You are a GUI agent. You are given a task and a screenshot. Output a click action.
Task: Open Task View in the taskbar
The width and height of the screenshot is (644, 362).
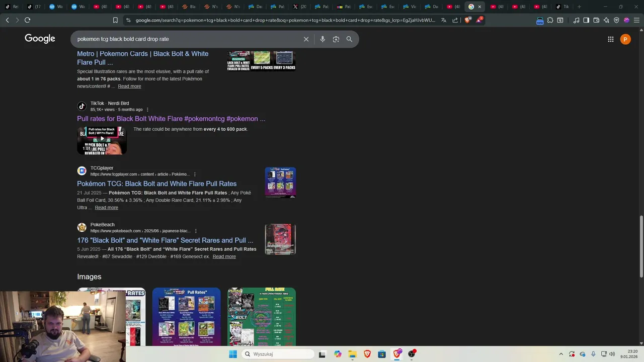point(322,354)
